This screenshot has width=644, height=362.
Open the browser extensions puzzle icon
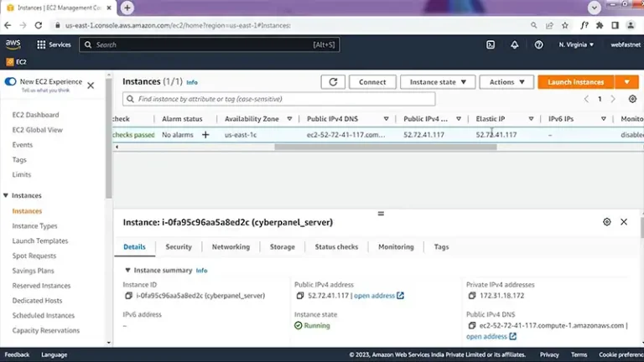(x=600, y=25)
